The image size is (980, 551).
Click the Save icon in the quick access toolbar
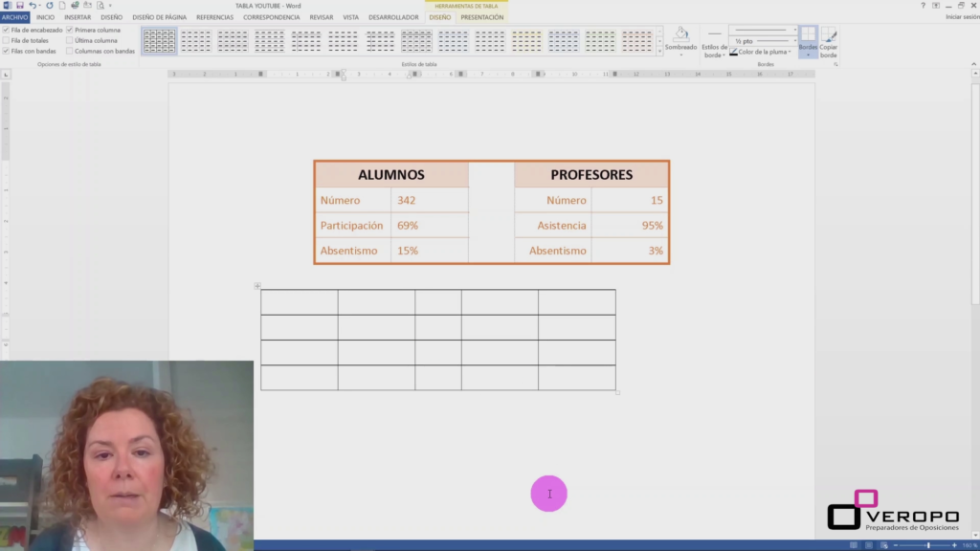pos(19,5)
